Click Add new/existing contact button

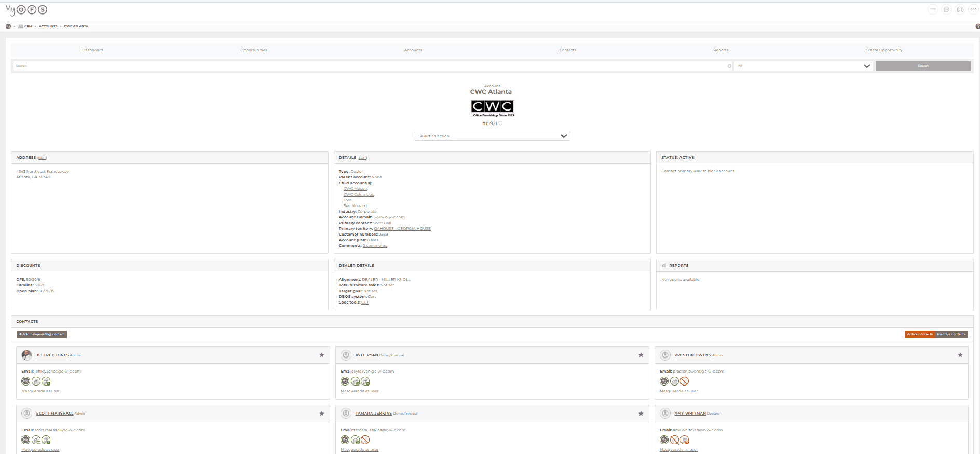pos(42,334)
